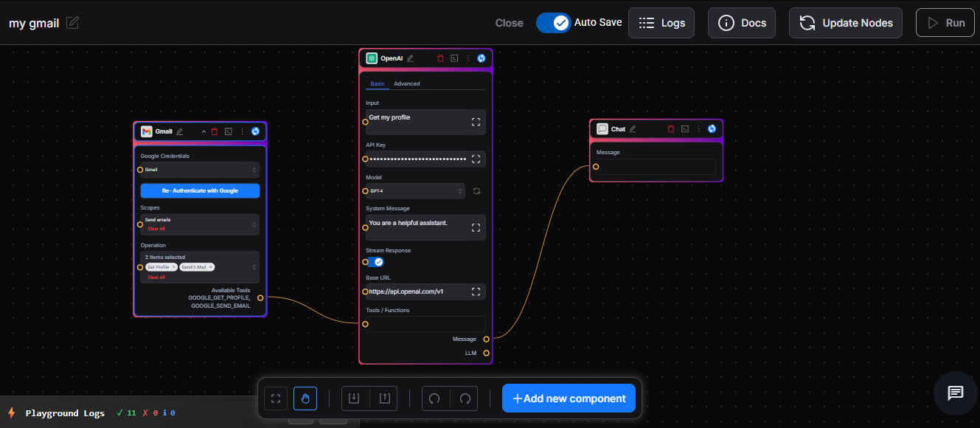
Task: Select the Basic tab in OpenAI node
Action: point(377,84)
